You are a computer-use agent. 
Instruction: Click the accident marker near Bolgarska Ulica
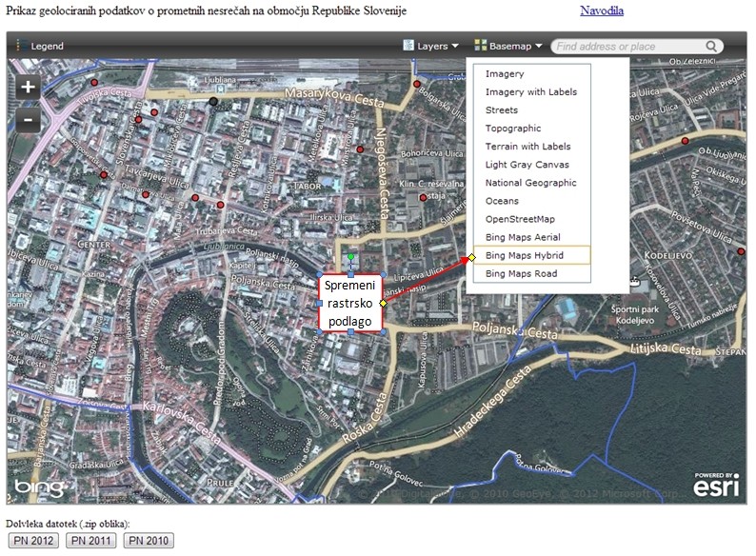(x=417, y=84)
